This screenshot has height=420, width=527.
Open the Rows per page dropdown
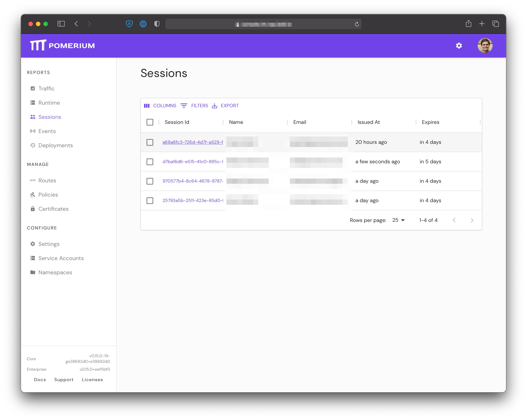pos(399,220)
